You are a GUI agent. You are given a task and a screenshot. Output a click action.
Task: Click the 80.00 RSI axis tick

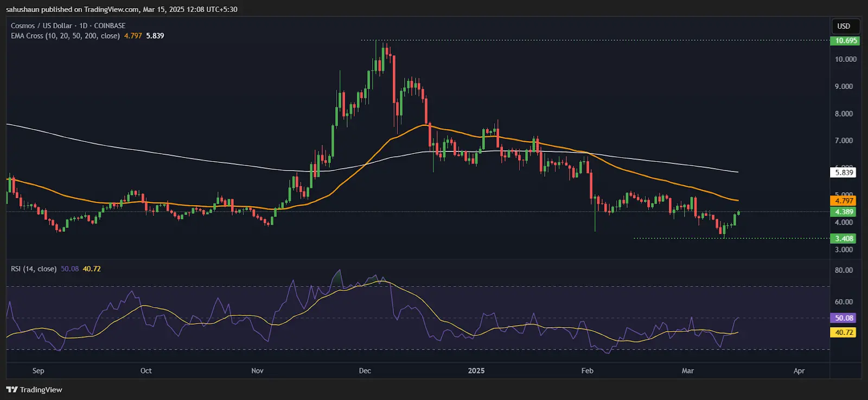pyautogui.click(x=844, y=270)
